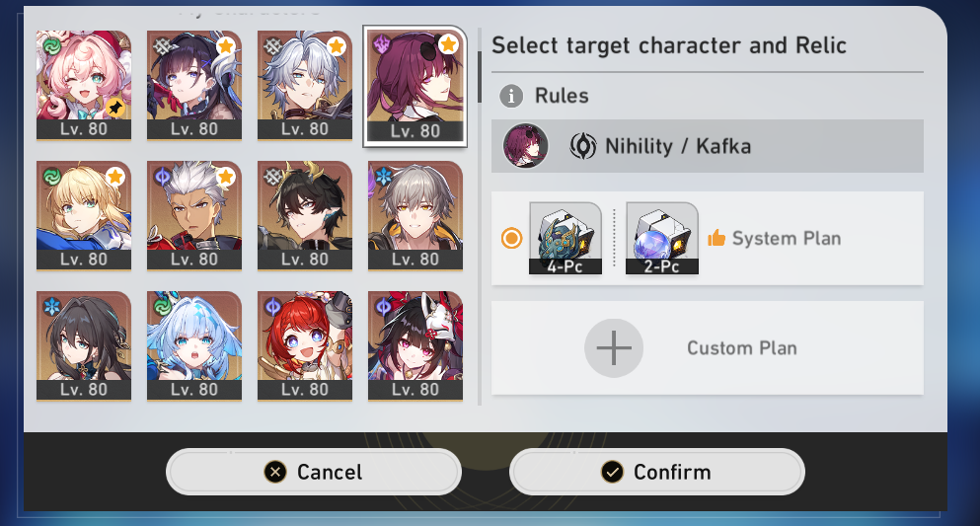Open the Rules info icon
The height and width of the screenshot is (526, 980).
pyautogui.click(x=511, y=96)
